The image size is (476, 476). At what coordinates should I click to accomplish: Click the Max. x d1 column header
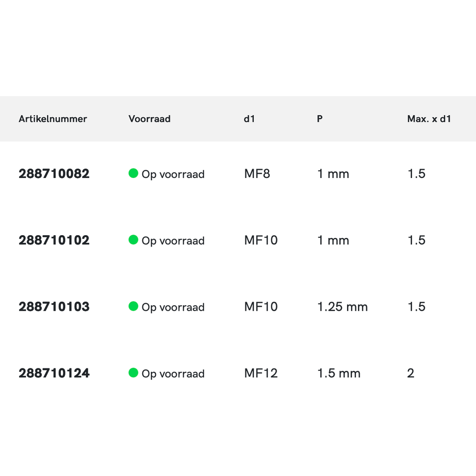point(429,119)
